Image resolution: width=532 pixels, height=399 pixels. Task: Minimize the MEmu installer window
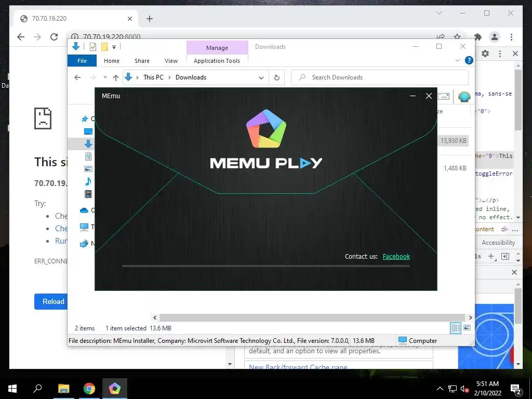pyautogui.click(x=413, y=96)
